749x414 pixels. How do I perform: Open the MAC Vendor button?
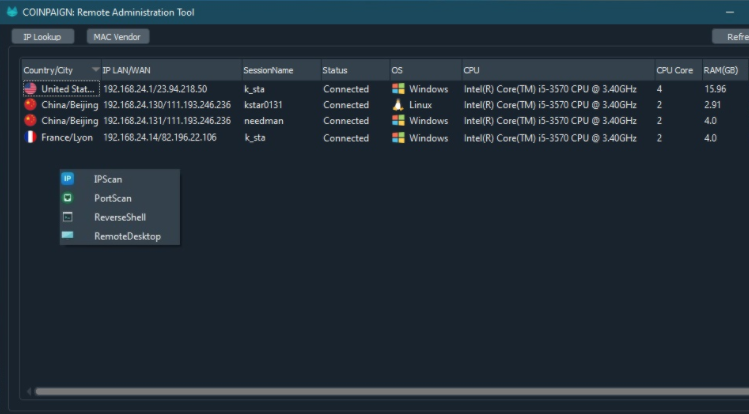pyautogui.click(x=118, y=37)
